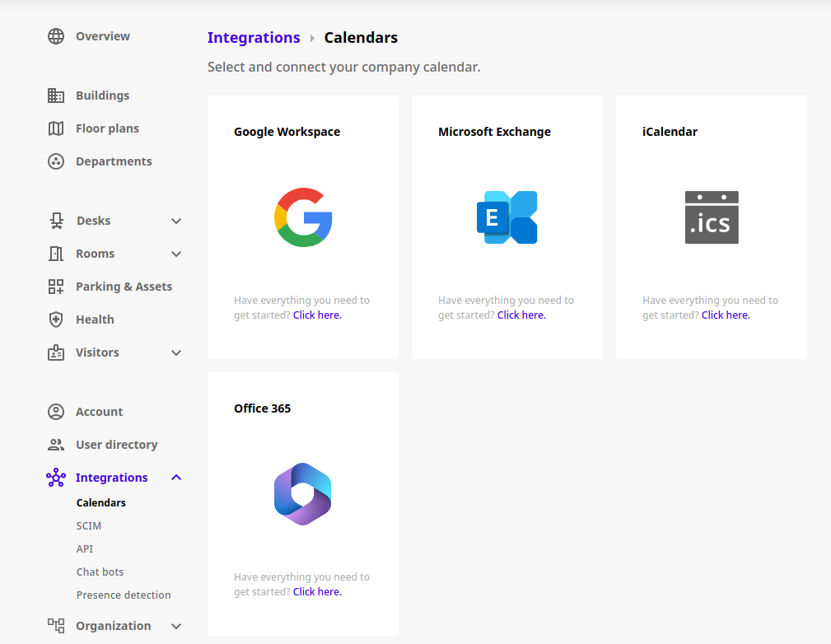
Task: Open the SCIM submenu item
Action: click(x=88, y=525)
